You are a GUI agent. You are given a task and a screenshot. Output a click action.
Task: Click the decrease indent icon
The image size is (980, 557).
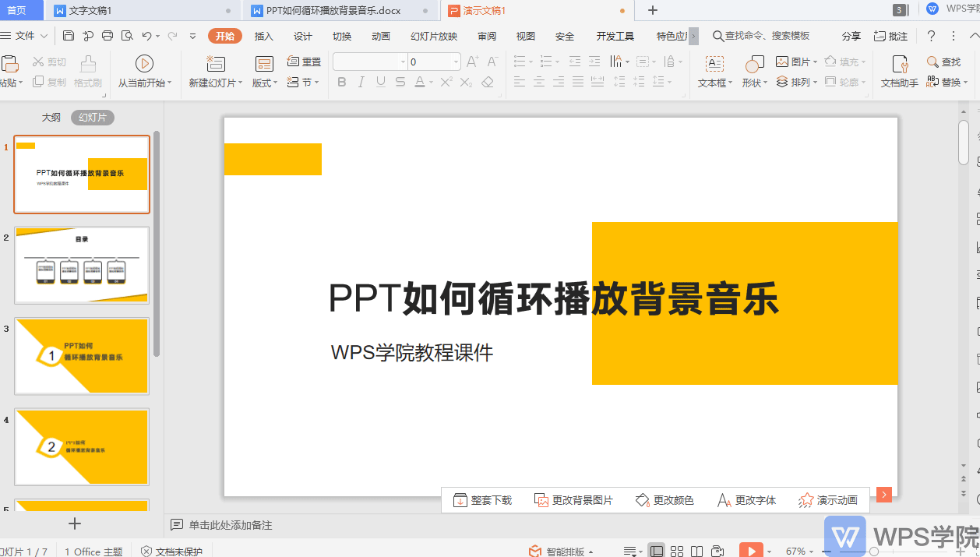coord(575,62)
